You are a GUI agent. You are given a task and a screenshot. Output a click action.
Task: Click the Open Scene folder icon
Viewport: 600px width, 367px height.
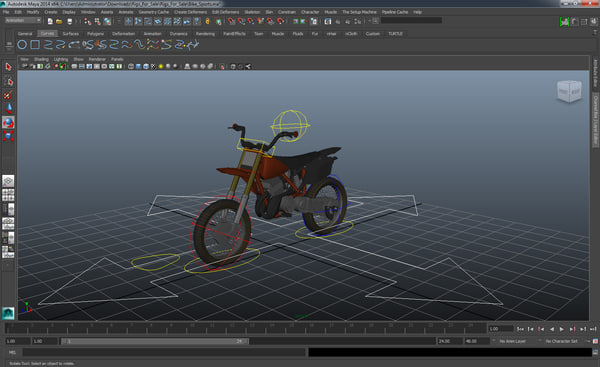tap(59, 21)
